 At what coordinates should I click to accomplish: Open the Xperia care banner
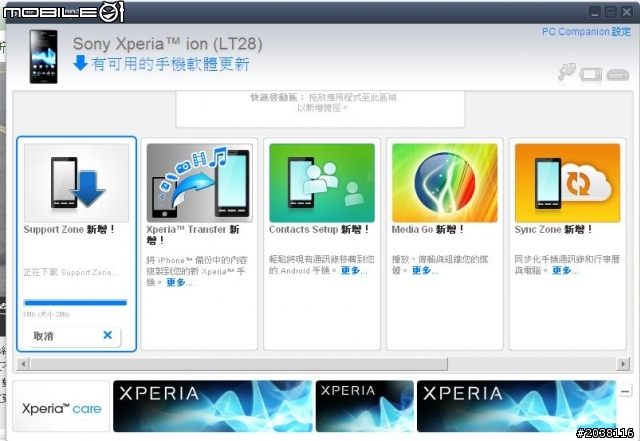pyautogui.click(x=61, y=406)
